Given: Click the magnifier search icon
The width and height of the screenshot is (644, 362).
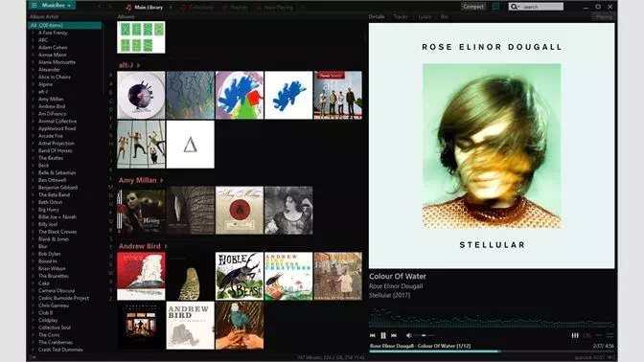Looking at the screenshot, I should [514, 7].
